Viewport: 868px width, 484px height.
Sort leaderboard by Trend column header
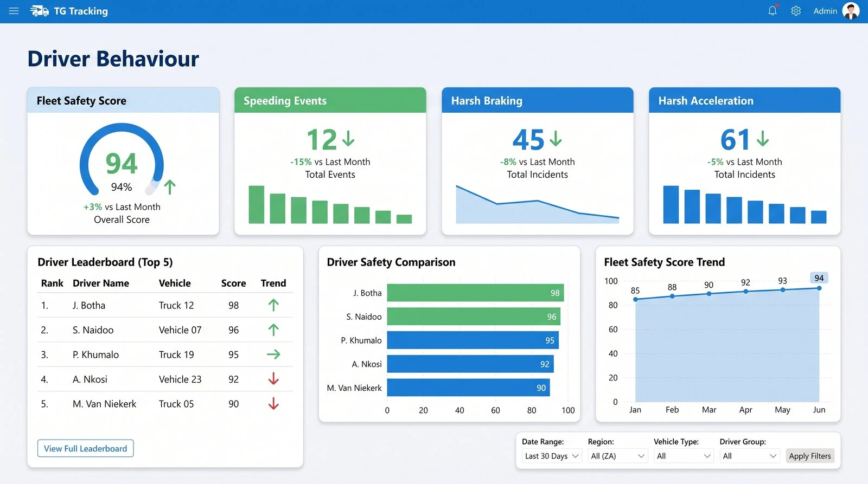click(x=273, y=283)
